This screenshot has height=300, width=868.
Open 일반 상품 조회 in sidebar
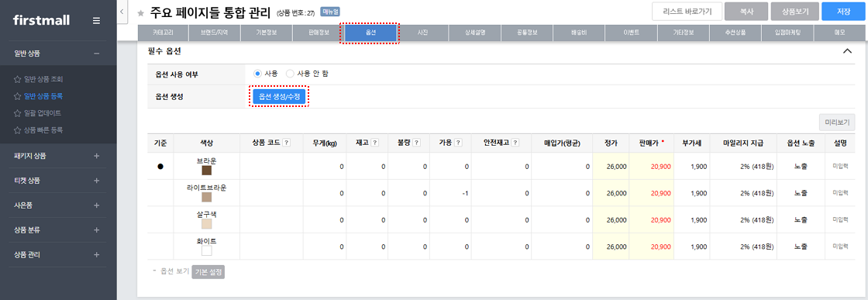point(43,79)
